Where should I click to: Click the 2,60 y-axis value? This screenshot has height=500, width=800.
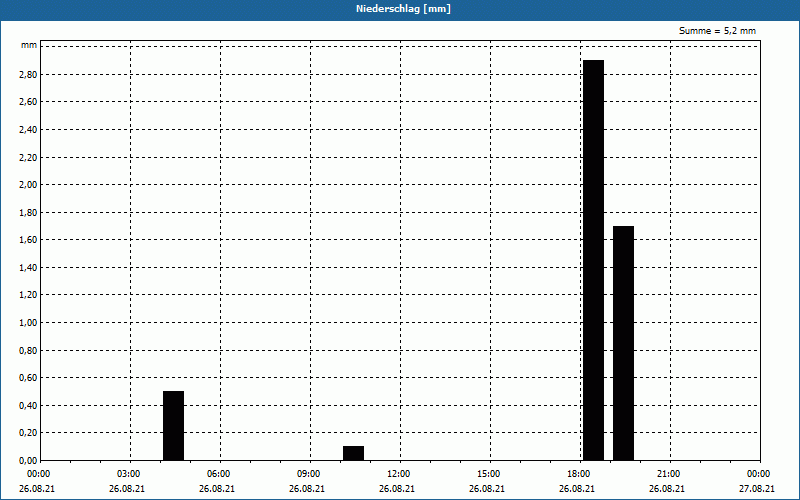(x=28, y=102)
